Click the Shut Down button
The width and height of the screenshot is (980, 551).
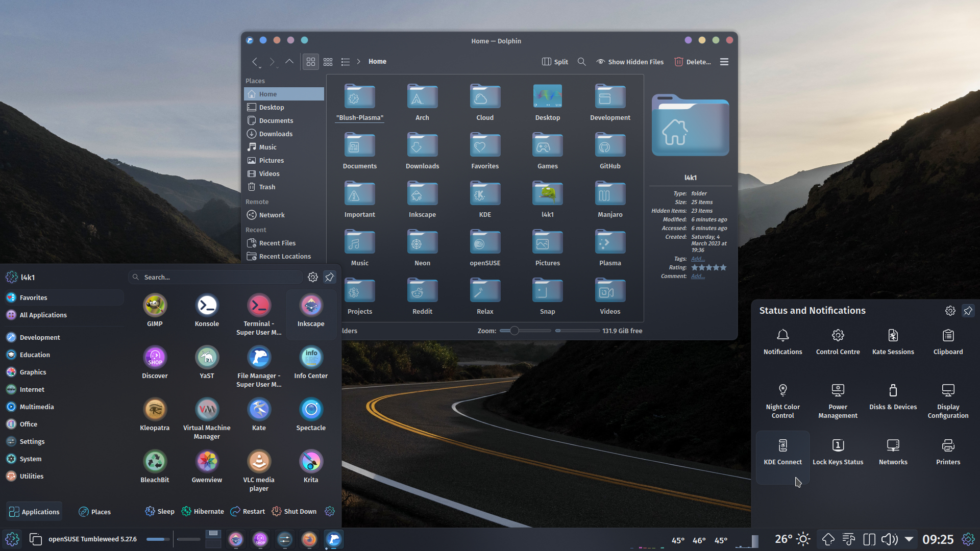click(294, 511)
